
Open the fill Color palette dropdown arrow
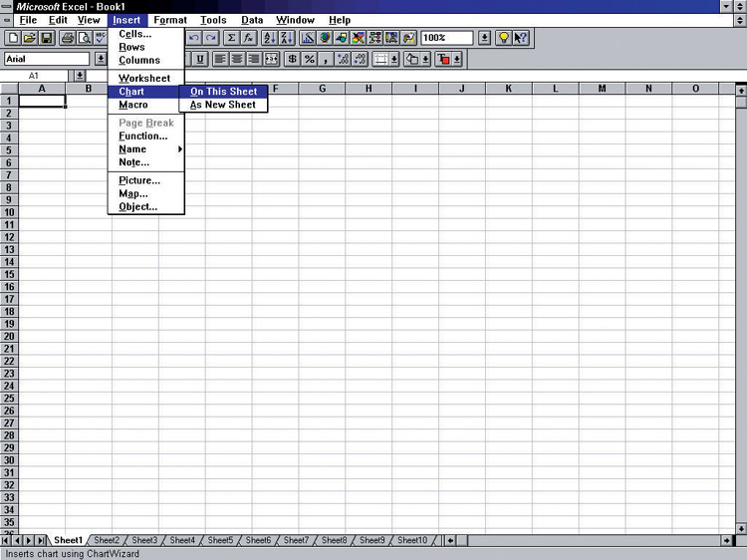[x=426, y=59]
